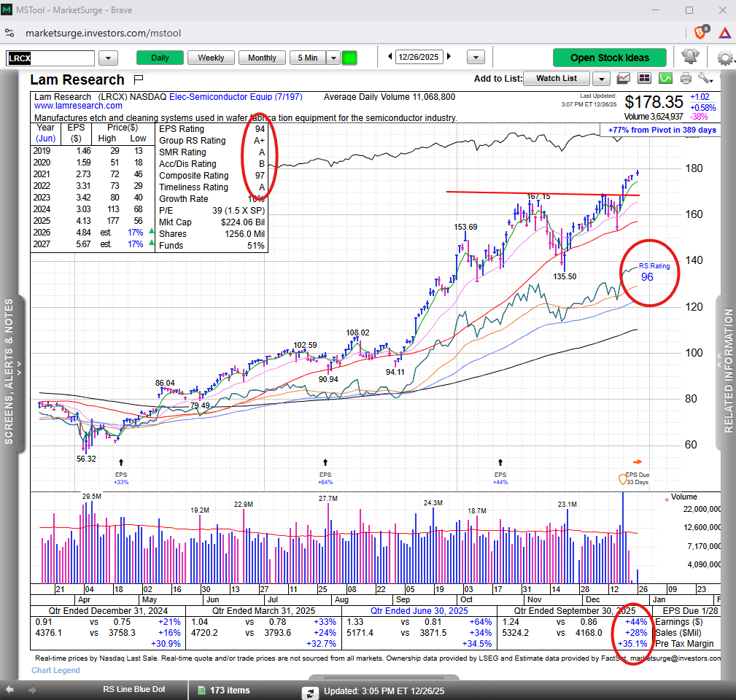Click the $178.35 price
736x700 pixels.
point(654,102)
